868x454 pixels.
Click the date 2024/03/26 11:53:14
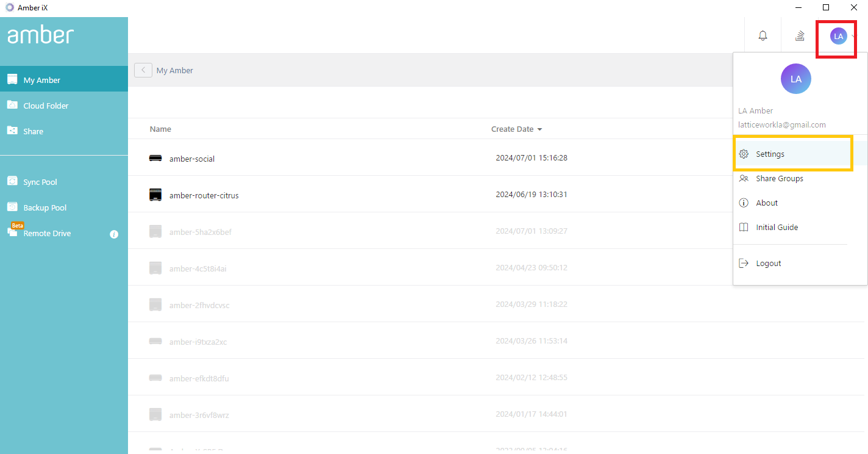point(532,340)
